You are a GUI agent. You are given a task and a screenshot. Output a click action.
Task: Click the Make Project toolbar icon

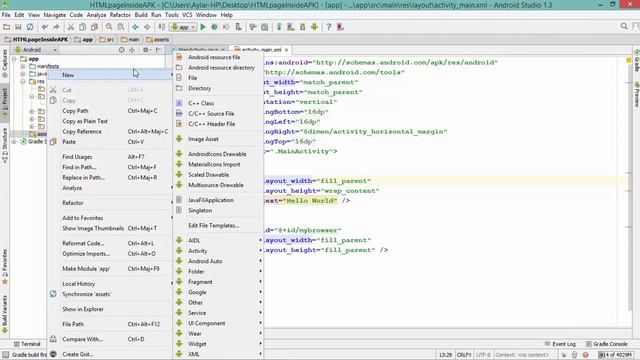click(162, 27)
